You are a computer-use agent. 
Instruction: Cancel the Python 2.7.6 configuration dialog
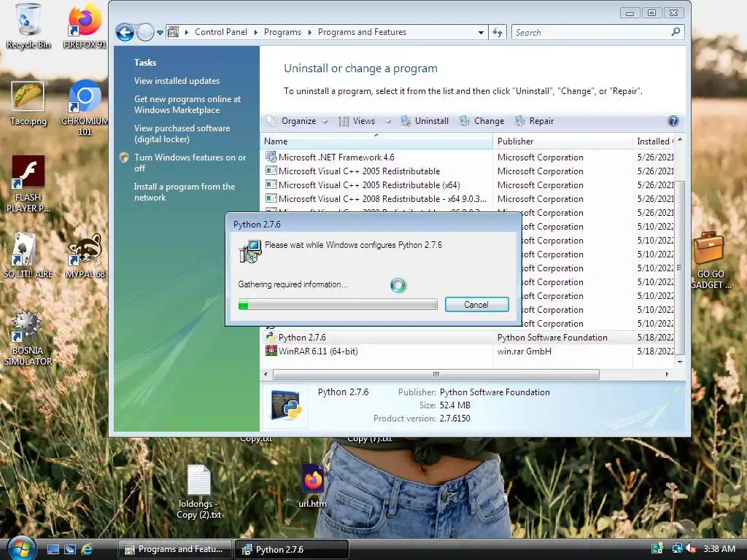(477, 305)
